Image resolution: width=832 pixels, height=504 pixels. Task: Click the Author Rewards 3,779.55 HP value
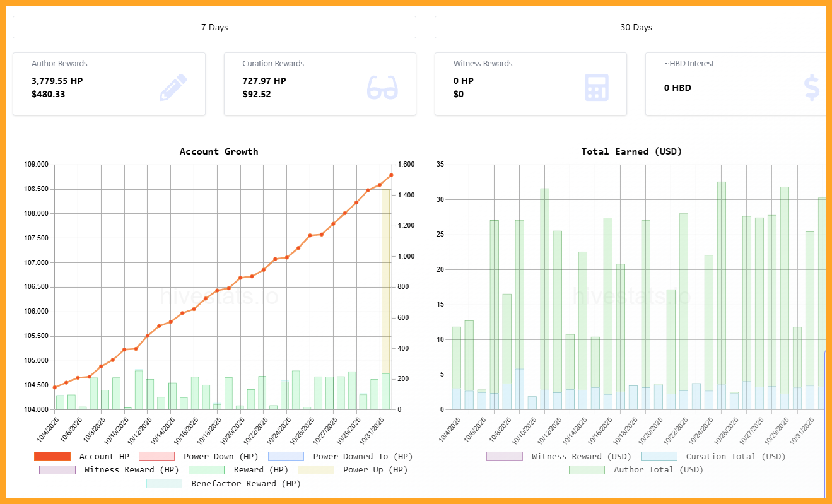57,81
